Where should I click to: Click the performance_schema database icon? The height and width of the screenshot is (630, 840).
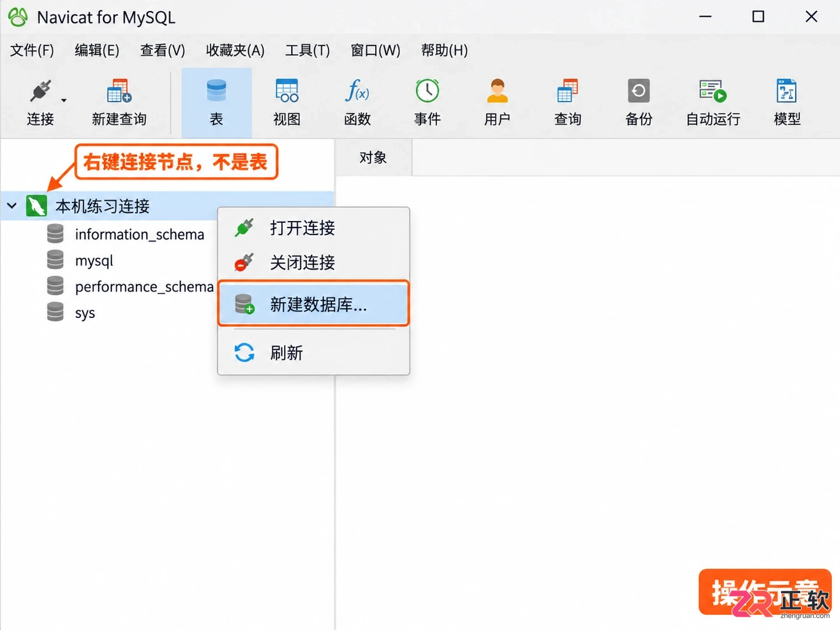tap(55, 286)
